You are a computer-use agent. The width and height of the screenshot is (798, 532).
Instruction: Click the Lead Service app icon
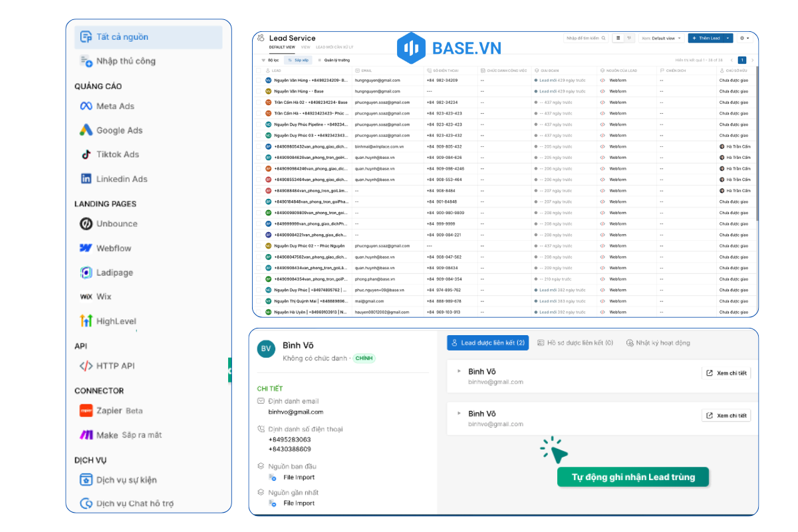click(261, 39)
